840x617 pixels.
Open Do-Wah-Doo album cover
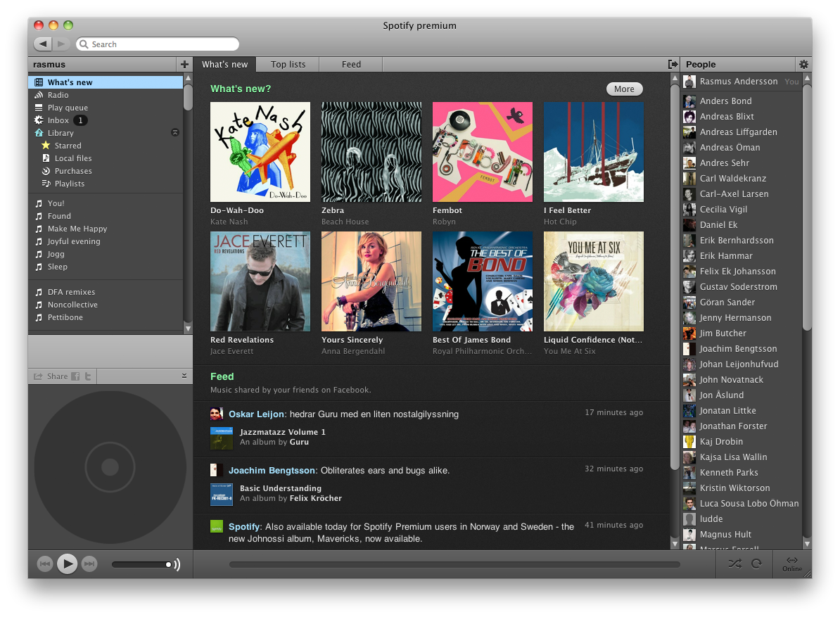pyautogui.click(x=260, y=152)
